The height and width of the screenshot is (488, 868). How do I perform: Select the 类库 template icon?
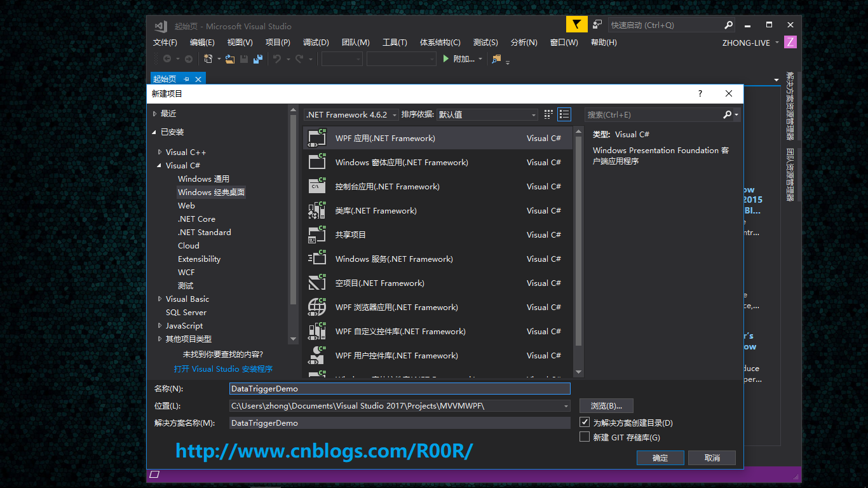pos(317,210)
